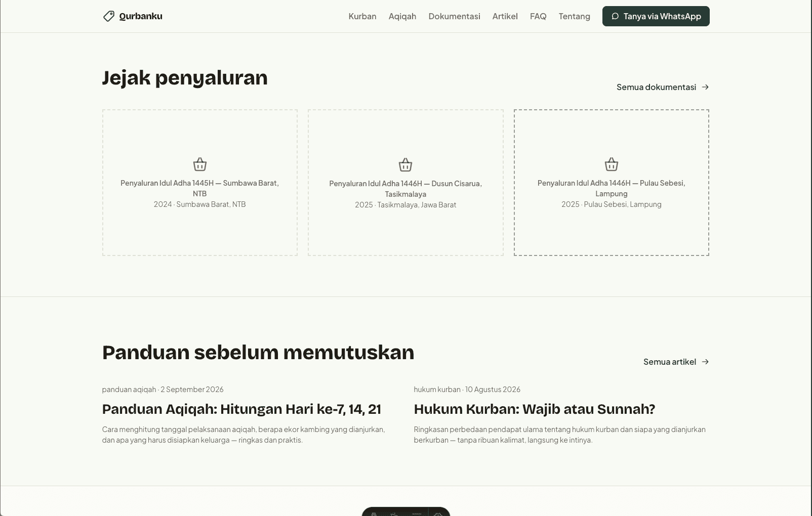Click '2025 · Pulau Sebesi, Lampung' caption
The height and width of the screenshot is (516, 812).
click(x=612, y=204)
